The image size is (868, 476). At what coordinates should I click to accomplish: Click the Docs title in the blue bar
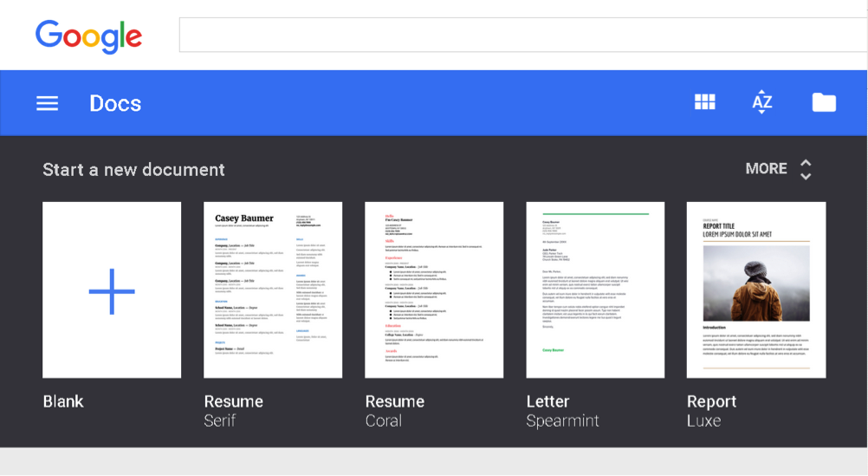[x=115, y=103]
